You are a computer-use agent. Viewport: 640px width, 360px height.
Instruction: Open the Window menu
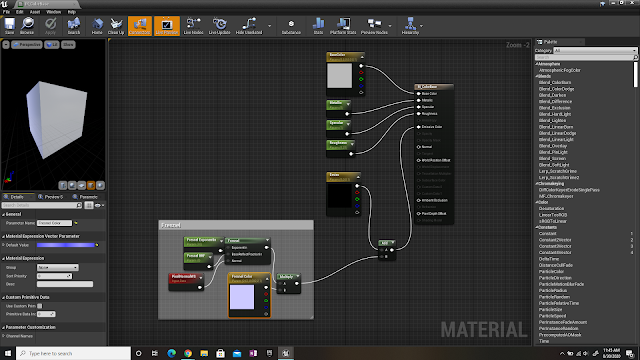pos(53,12)
